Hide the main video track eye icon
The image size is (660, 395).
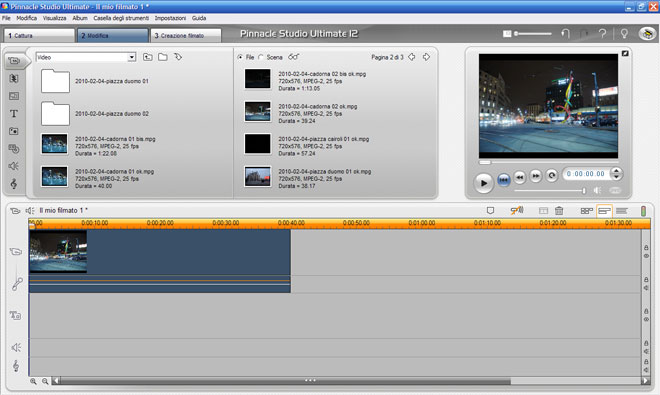pyautogui.click(x=646, y=256)
